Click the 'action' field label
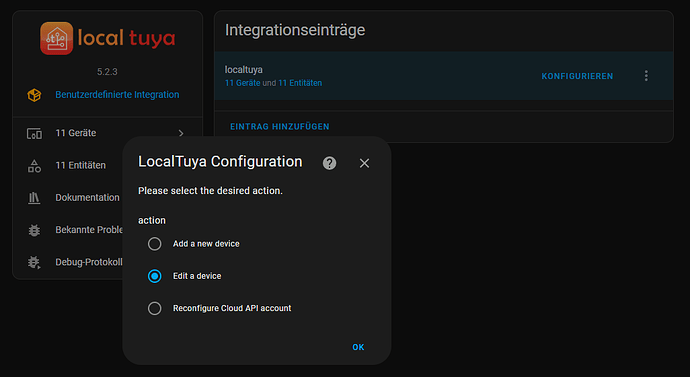This screenshot has height=377, width=690. (152, 220)
